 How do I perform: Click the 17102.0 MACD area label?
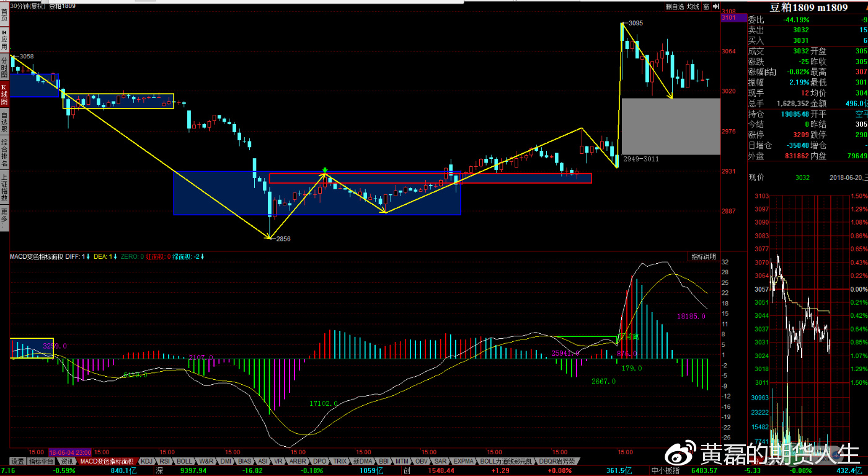tap(324, 403)
